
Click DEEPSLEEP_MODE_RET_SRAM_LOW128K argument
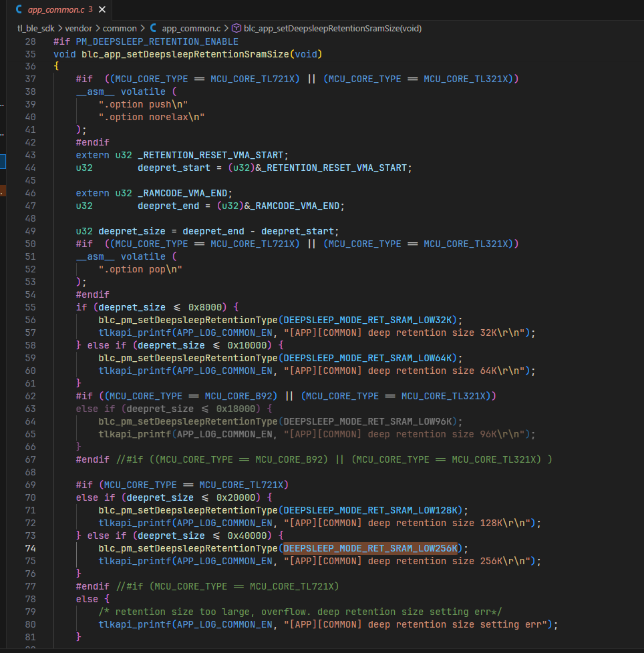click(370, 511)
